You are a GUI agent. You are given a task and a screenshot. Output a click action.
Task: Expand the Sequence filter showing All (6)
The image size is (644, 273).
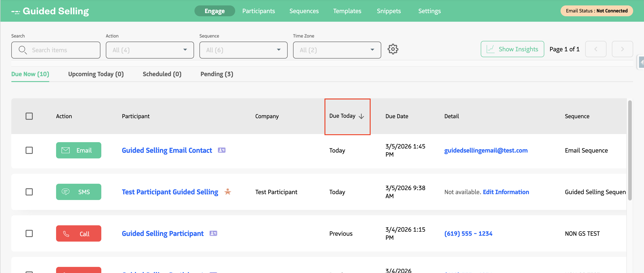point(243,50)
